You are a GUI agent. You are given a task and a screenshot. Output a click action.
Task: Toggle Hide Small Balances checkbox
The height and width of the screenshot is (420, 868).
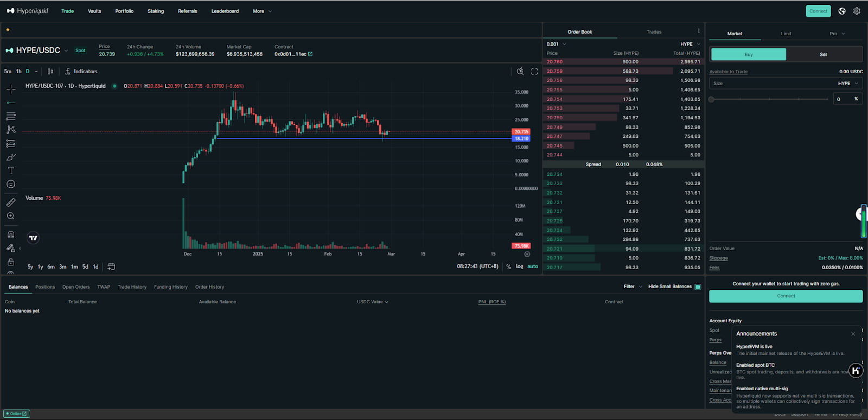pyautogui.click(x=698, y=287)
